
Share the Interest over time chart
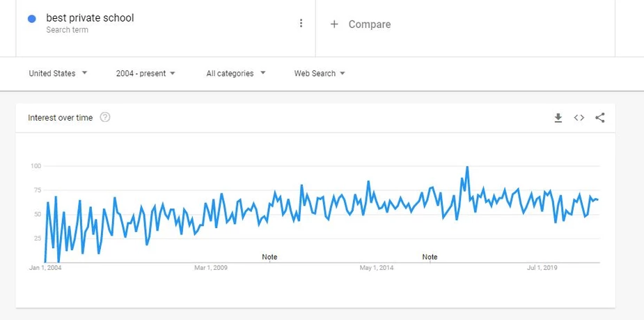click(600, 118)
